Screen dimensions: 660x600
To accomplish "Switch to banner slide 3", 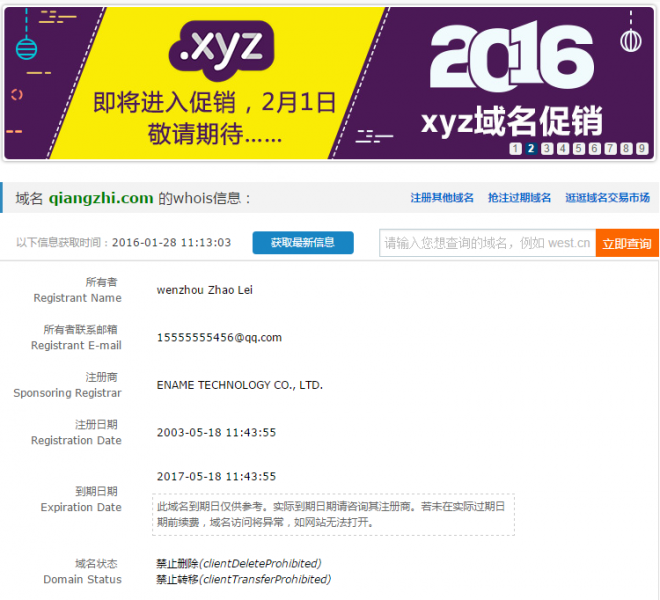I will point(547,149).
